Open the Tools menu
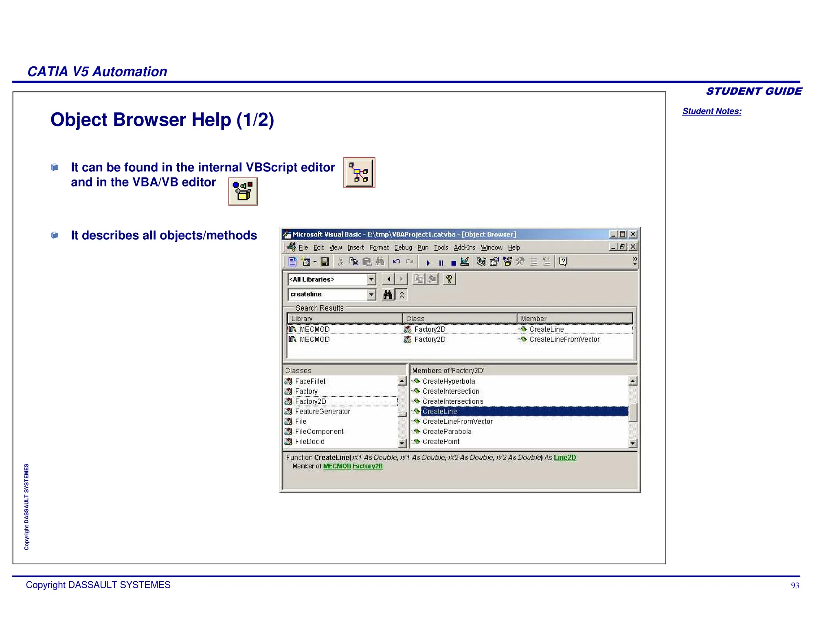 click(441, 248)
